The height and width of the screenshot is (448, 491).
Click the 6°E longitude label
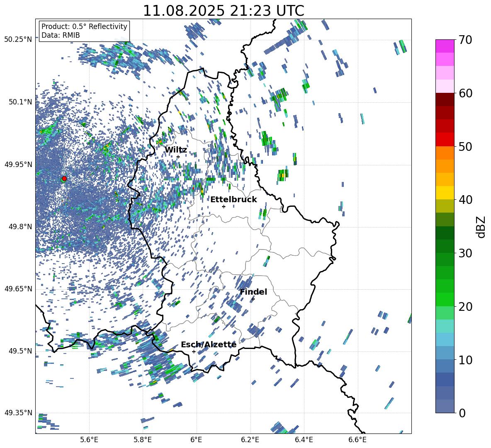coord(196,440)
